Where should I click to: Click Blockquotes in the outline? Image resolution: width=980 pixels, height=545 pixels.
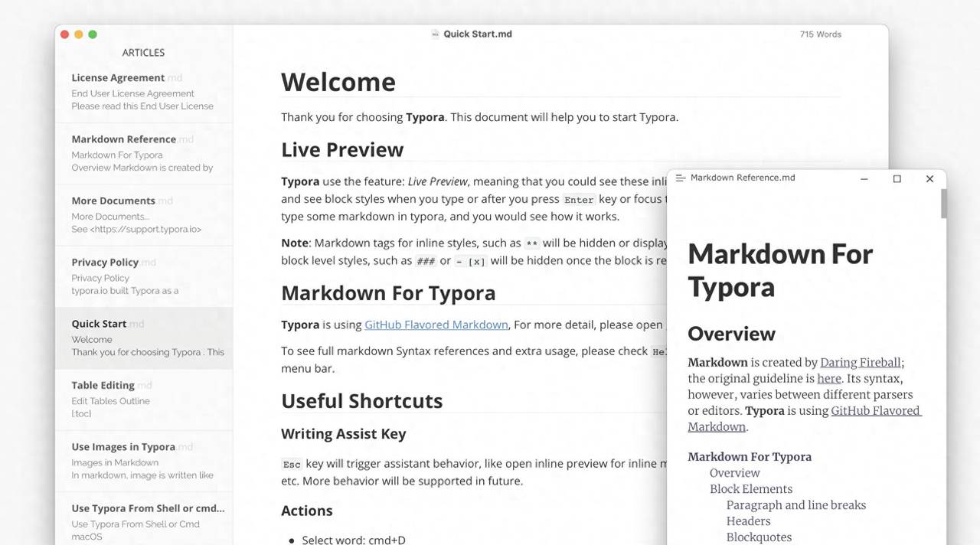759,537
